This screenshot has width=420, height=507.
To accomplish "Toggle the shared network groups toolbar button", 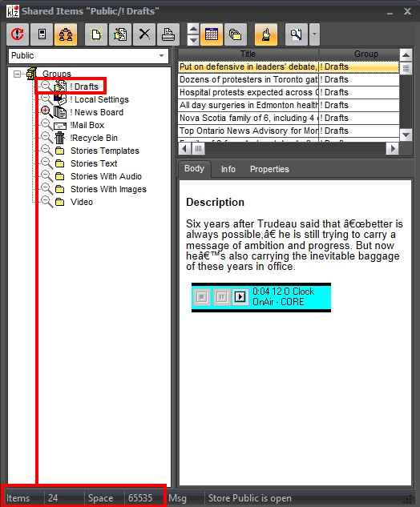I will click(x=66, y=34).
